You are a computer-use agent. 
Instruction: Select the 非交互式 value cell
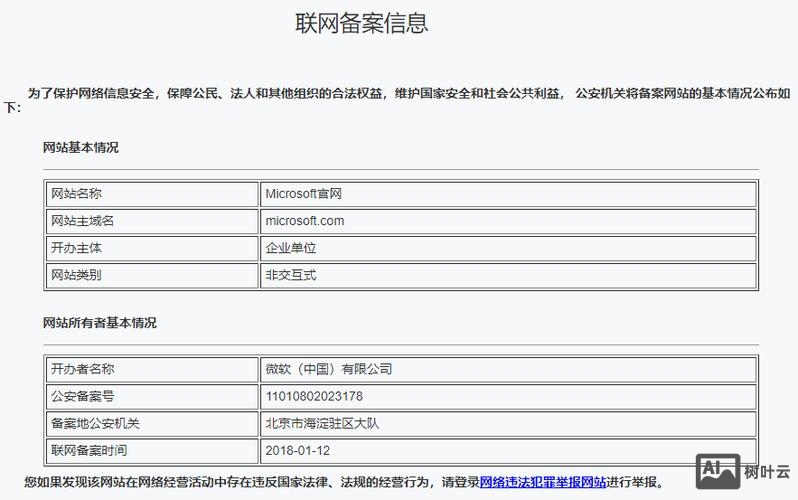tap(508, 275)
